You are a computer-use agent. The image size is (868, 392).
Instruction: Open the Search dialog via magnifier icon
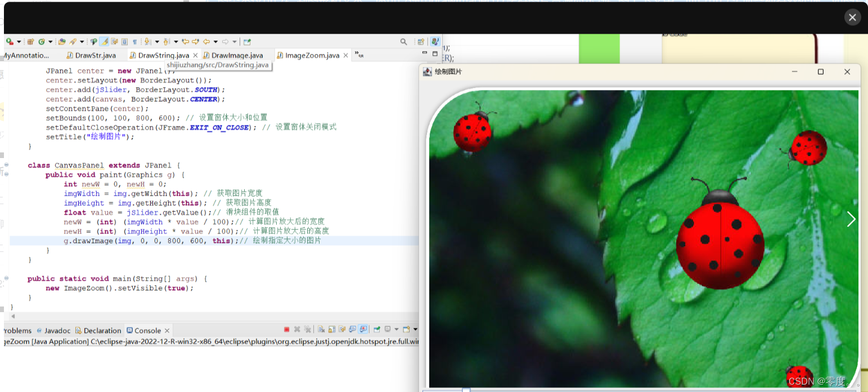(x=403, y=42)
